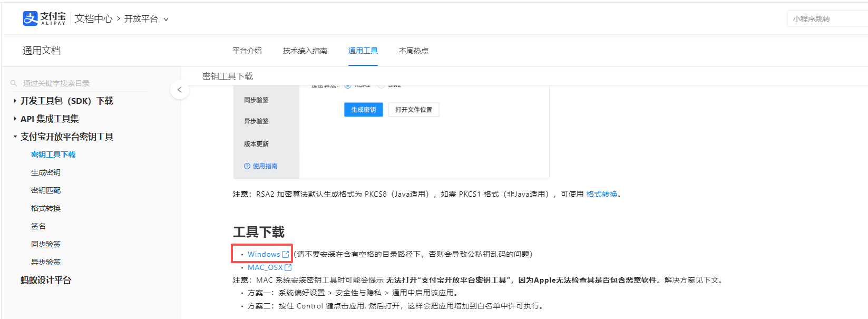Collapse the 支付宝开放平台密钥工具 section
The width and height of the screenshot is (868, 319).
(x=15, y=137)
